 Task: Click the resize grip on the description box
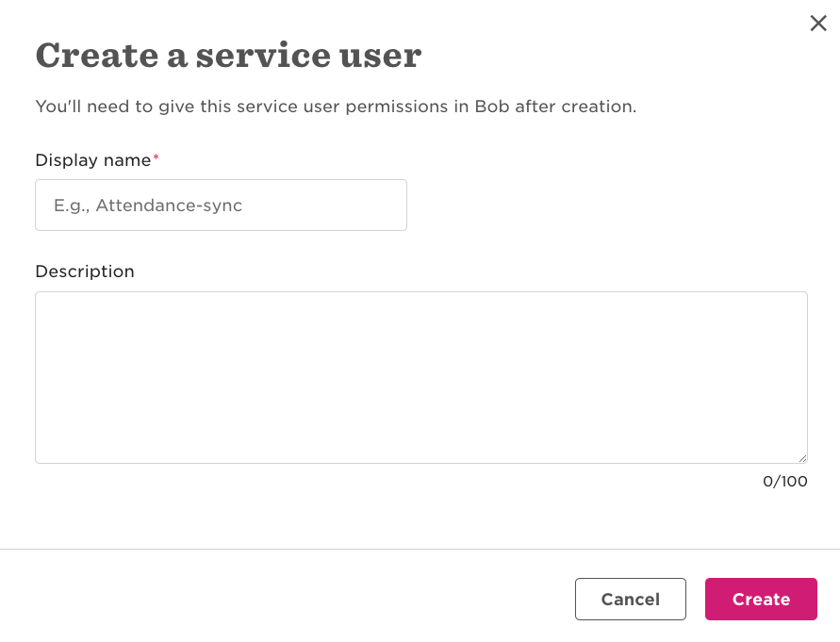802,458
